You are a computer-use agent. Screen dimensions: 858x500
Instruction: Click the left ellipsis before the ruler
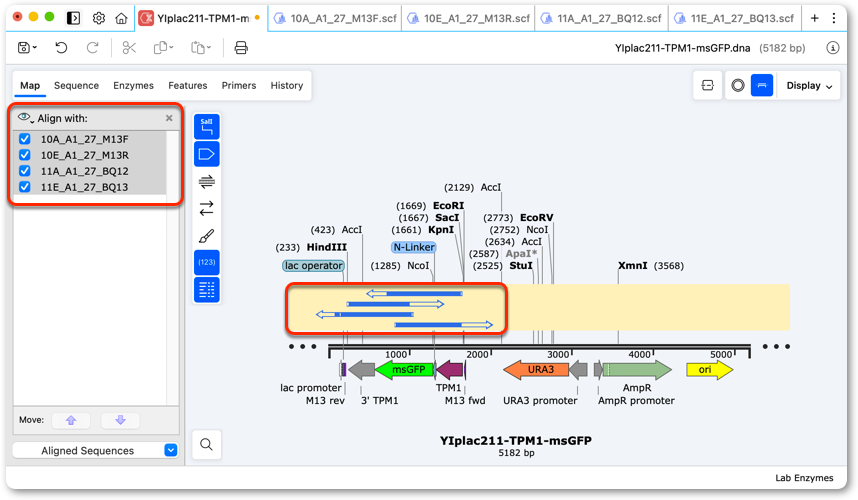click(x=303, y=346)
